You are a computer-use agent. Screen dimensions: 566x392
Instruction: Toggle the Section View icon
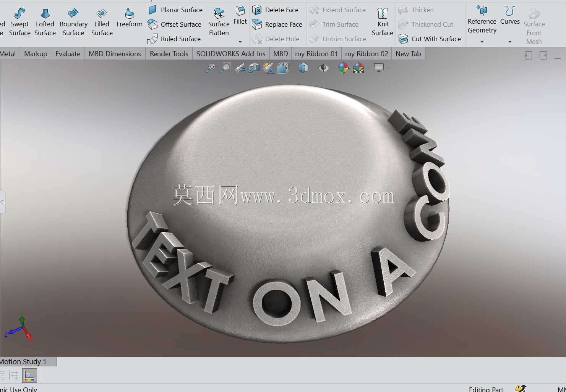pyautogui.click(x=254, y=68)
